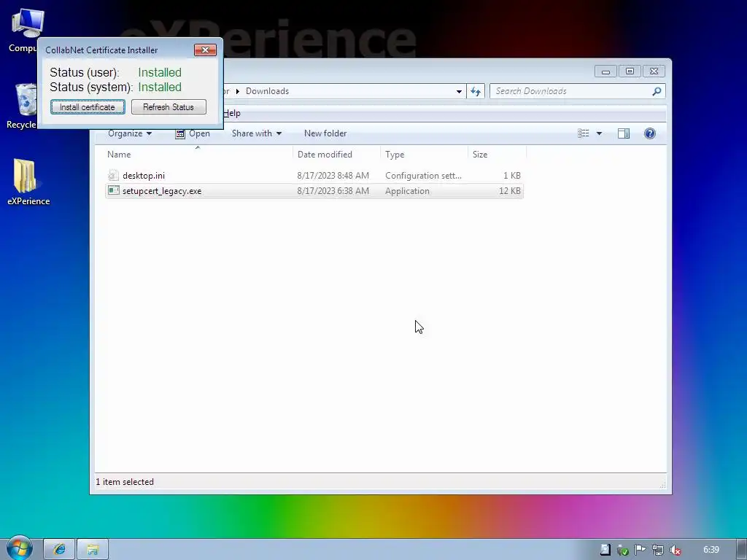Click the 12 KB size cell
This screenshot has height=560, width=747.
tap(510, 190)
